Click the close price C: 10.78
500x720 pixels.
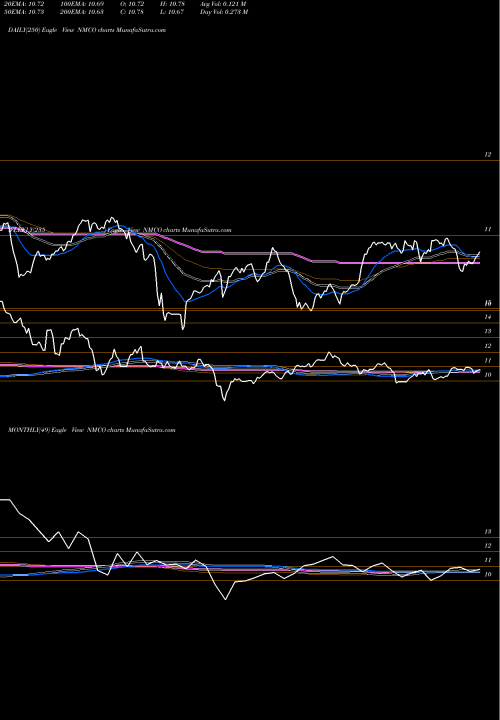click(x=132, y=12)
